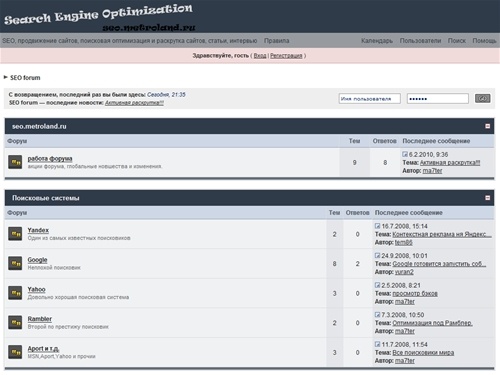The width and height of the screenshot is (500, 375).
Task: Open topic просмотр бэков
Action: pyautogui.click(x=415, y=293)
